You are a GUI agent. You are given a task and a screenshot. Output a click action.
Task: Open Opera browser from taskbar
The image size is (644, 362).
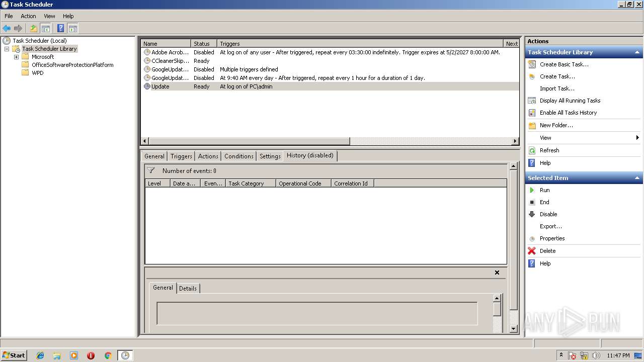91,355
